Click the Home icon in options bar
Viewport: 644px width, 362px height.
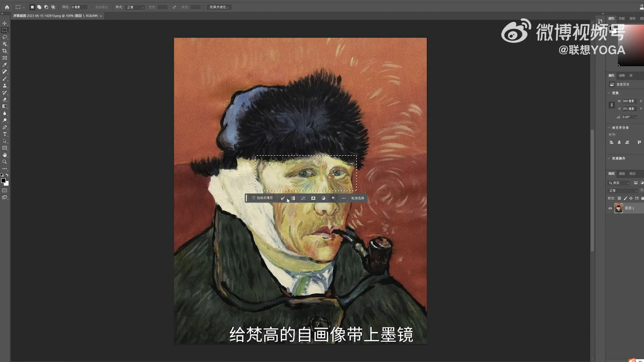click(x=7, y=7)
